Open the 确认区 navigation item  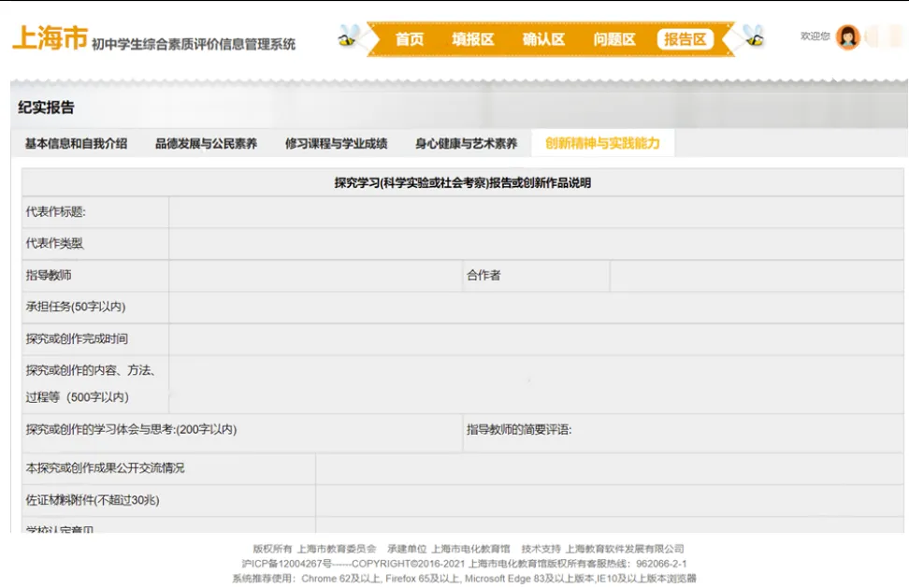[x=543, y=39]
